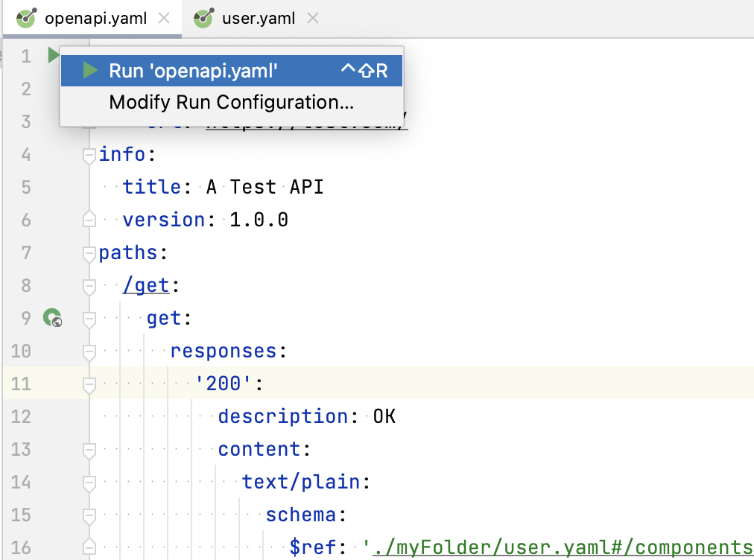Close the openapi.yaml tab
The height and width of the screenshot is (560, 754).
[x=163, y=17]
